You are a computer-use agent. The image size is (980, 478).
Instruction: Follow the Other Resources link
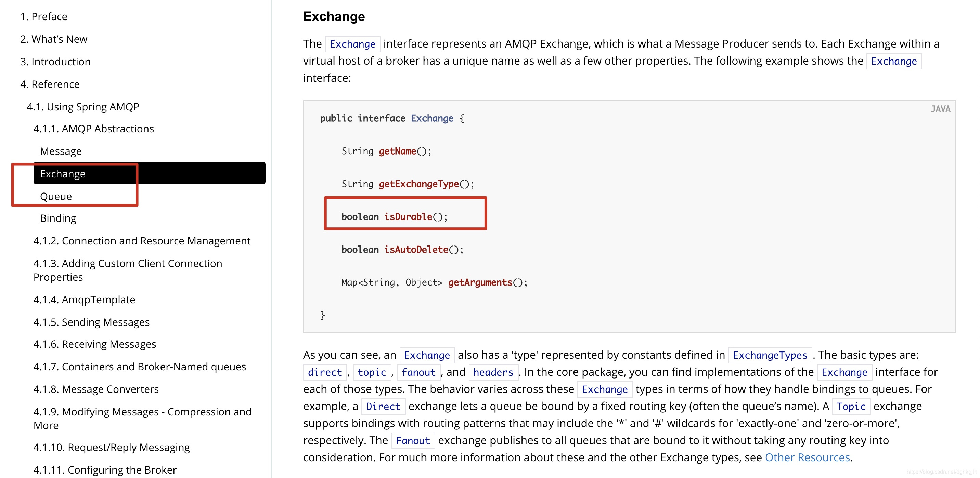tap(807, 457)
